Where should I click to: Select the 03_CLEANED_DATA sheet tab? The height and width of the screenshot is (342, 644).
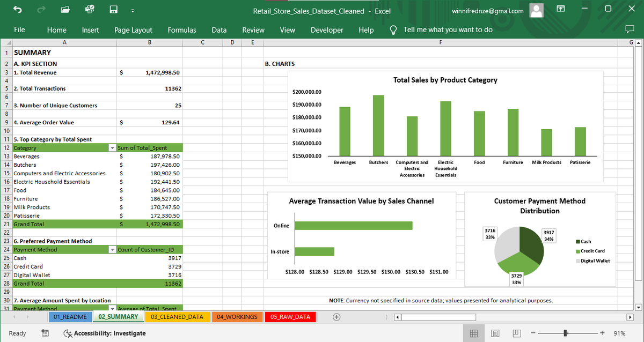pyautogui.click(x=177, y=317)
